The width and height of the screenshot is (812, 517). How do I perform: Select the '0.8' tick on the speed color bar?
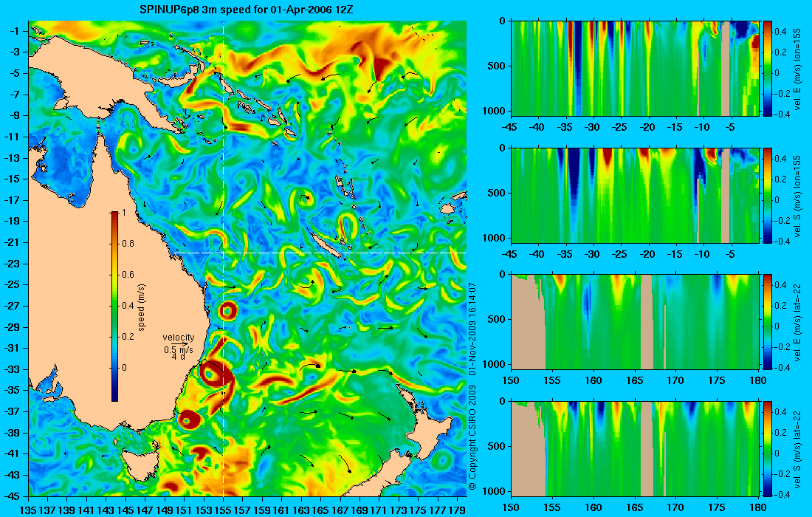click(128, 244)
